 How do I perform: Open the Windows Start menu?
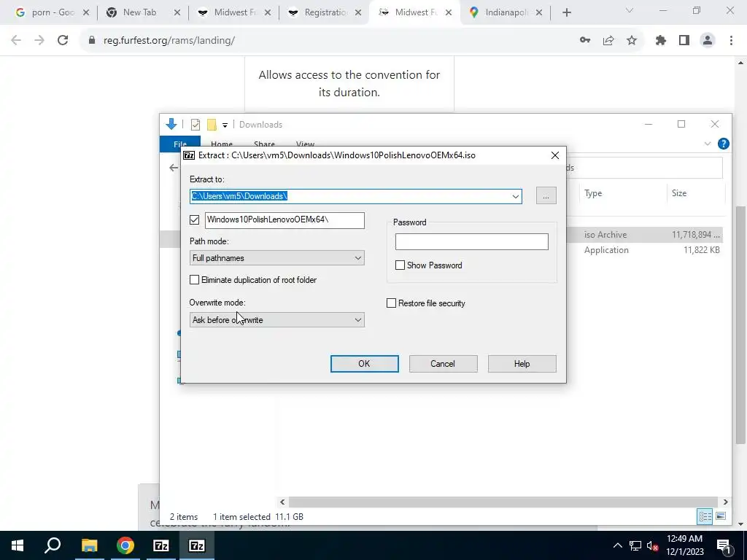pos(18,545)
